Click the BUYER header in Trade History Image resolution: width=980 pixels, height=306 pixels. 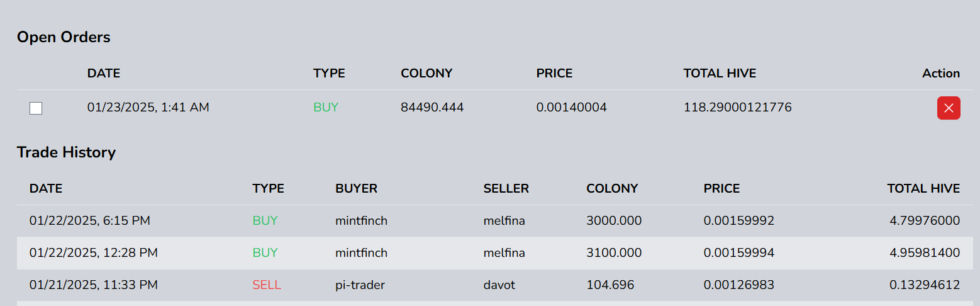tap(356, 188)
